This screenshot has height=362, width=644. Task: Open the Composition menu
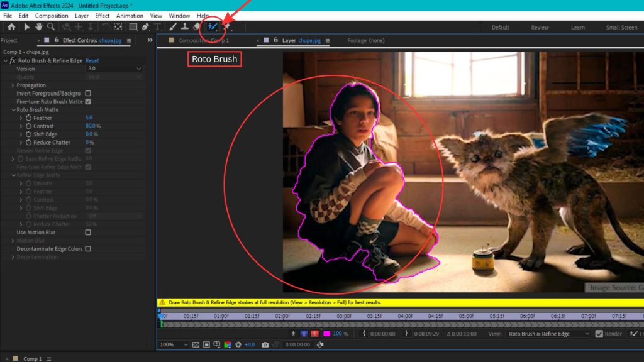pyautogui.click(x=52, y=16)
